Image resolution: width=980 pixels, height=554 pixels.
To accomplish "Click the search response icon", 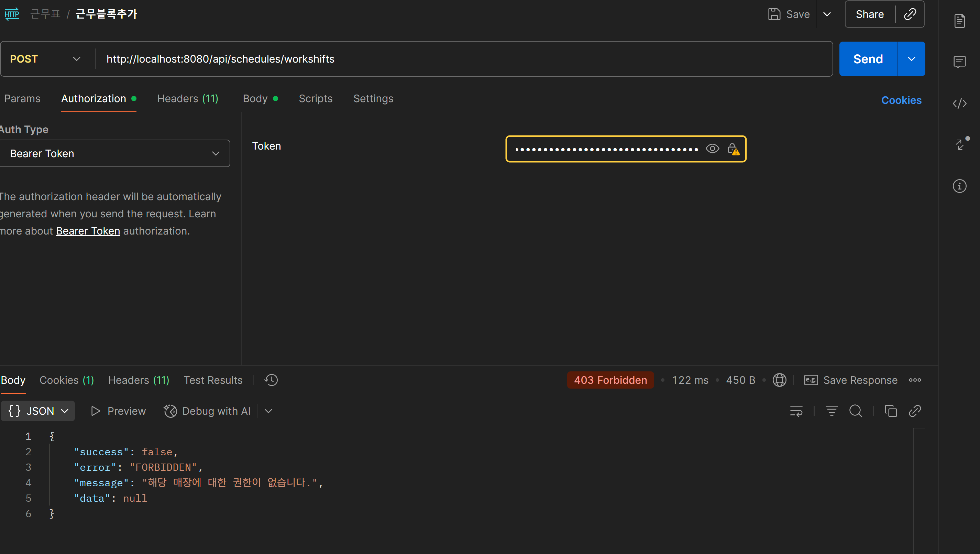I will [x=856, y=411].
